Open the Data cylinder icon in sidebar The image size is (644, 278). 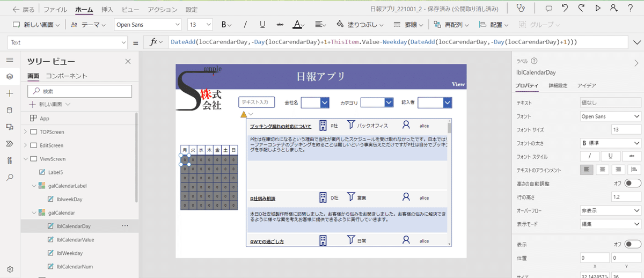tap(10, 110)
